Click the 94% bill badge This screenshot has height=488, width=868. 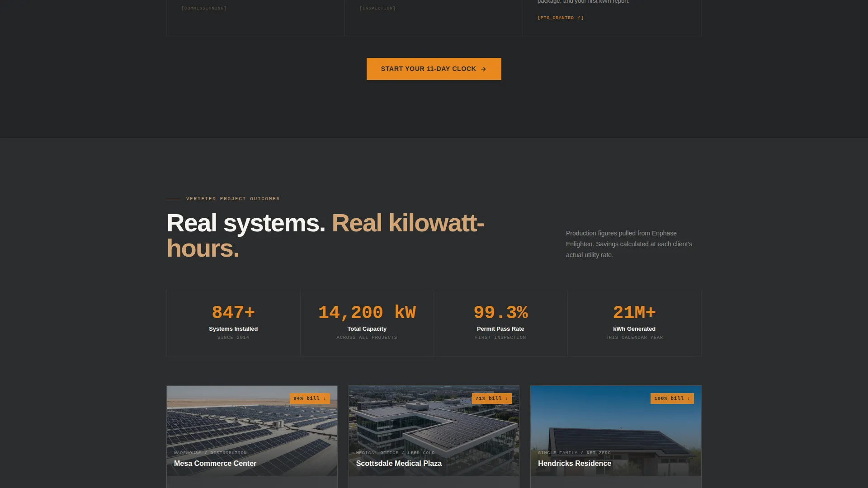click(x=310, y=399)
